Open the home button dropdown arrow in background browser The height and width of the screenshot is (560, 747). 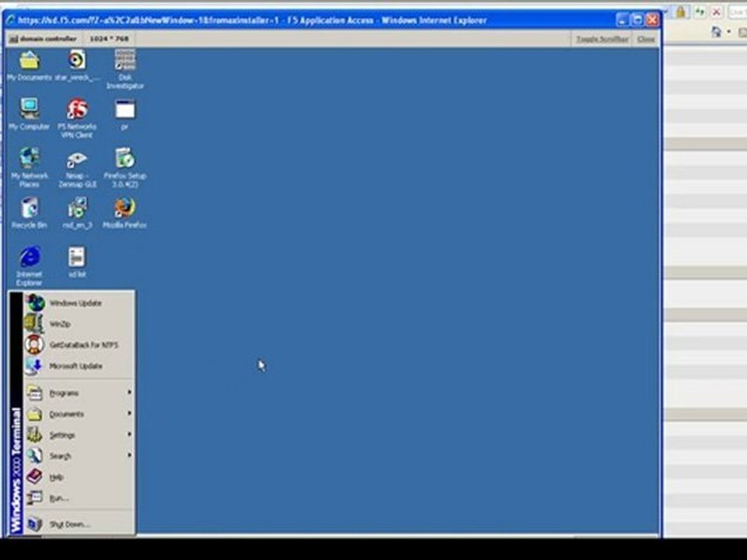(x=729, y=33)
